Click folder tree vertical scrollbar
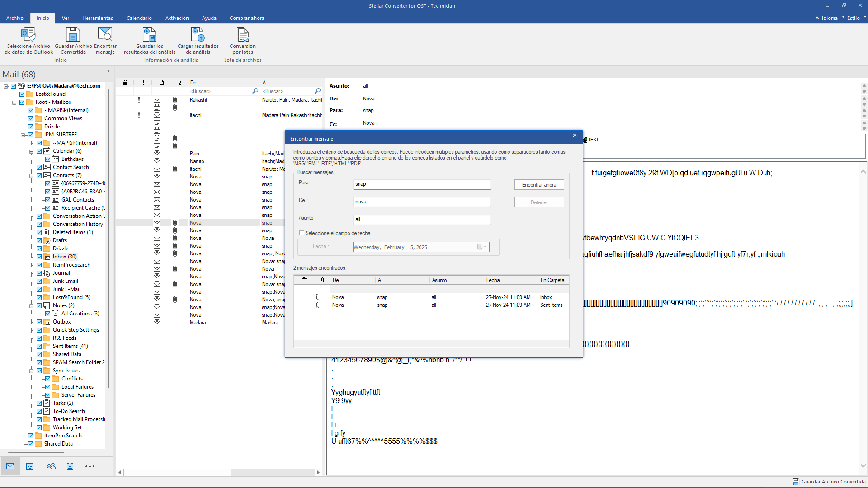 point(109,239)
